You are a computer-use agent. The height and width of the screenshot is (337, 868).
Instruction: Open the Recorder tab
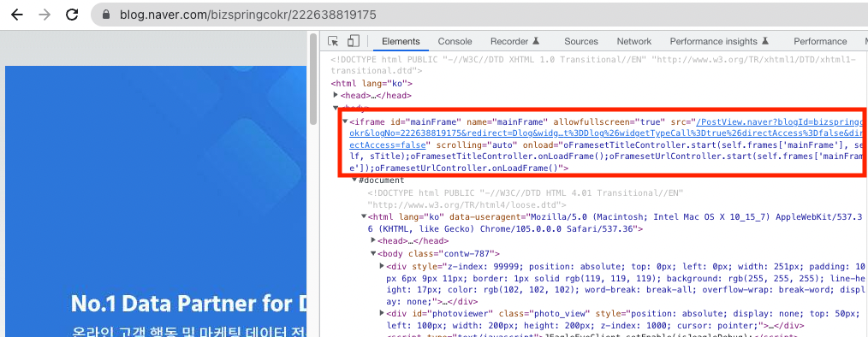[514, 42]
